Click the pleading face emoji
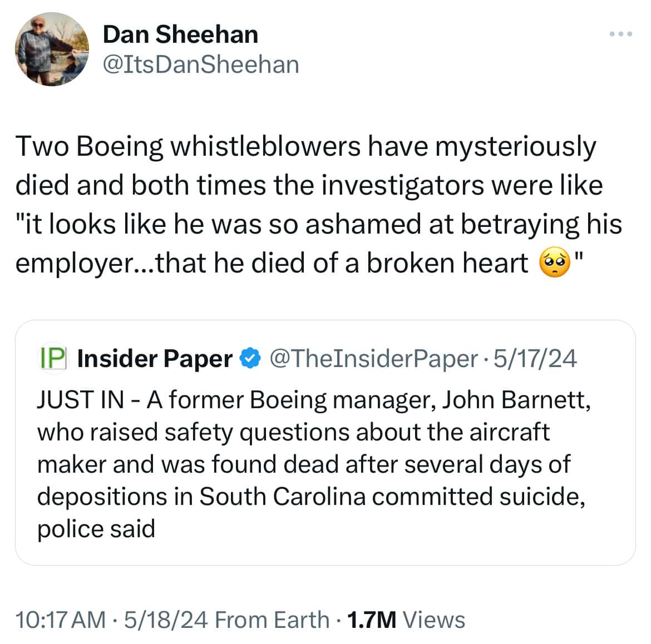The height and width of the screenshot is (644, 651). (x=554, y=263)
